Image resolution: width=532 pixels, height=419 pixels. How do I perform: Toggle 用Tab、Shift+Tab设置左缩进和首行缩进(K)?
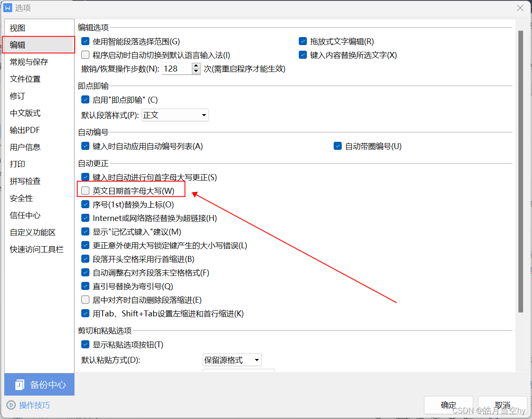pos(86,313)
